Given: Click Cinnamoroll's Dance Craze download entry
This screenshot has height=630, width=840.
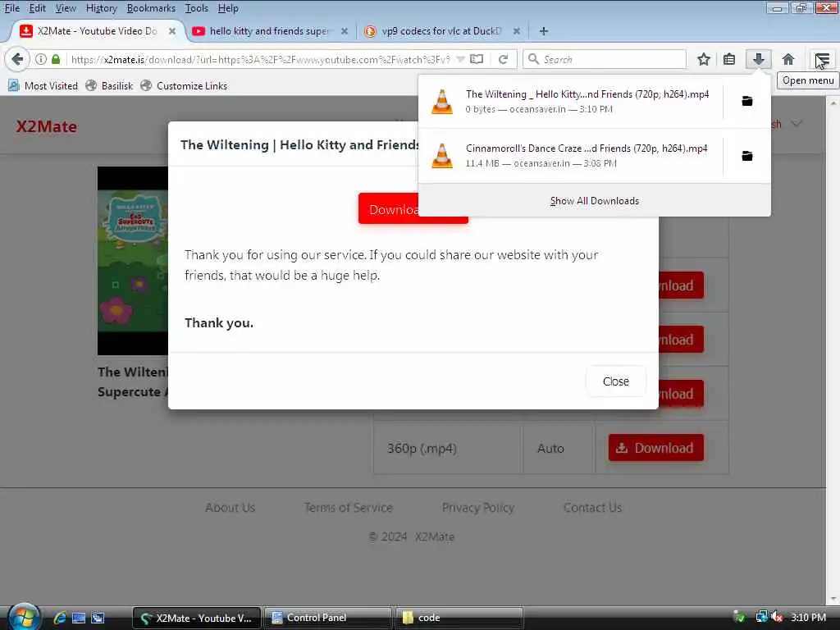Looking at the screenshot, I should pyautogui.click(x=570, y=155).
